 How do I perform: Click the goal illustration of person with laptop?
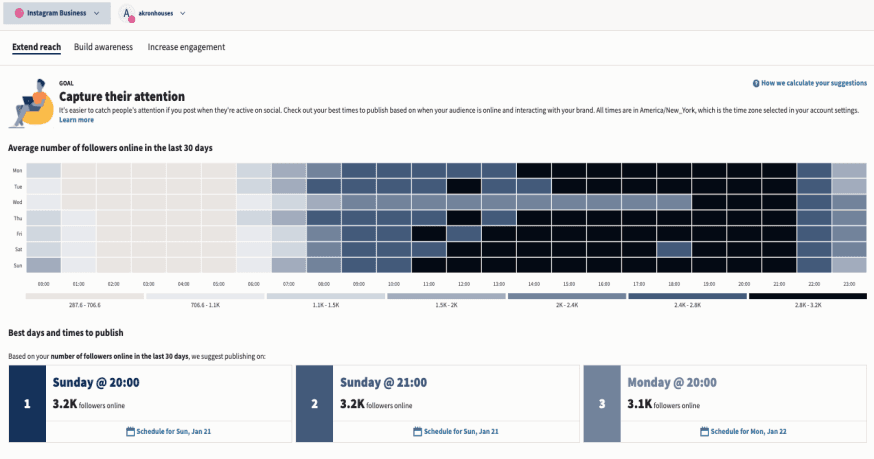click(31, 103)
